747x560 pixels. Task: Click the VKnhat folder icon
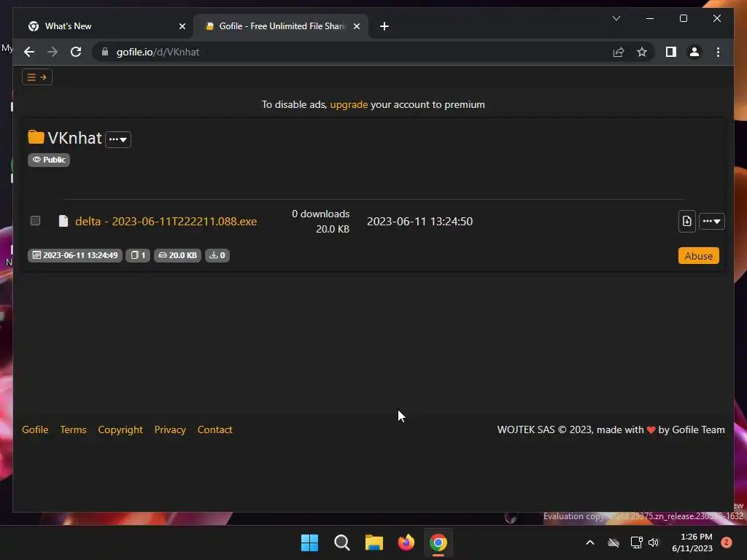(x=36, y=137)
